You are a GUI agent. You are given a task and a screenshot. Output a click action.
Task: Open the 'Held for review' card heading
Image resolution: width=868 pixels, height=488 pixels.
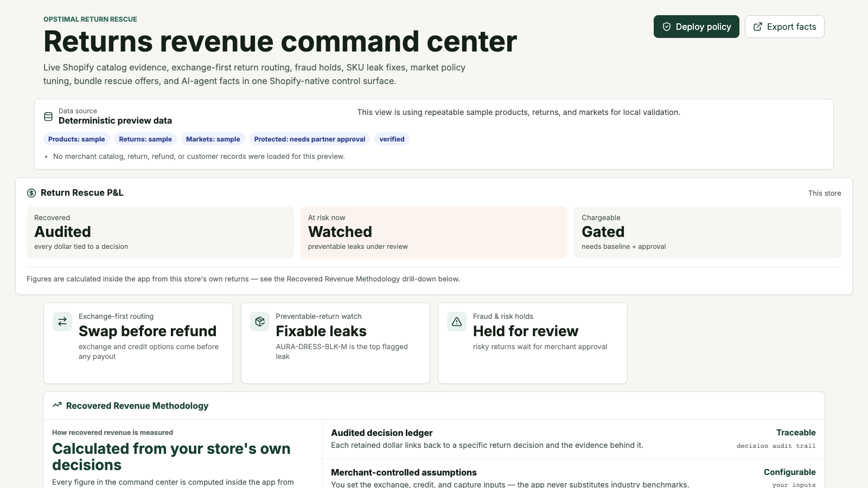tap(526, 331)
